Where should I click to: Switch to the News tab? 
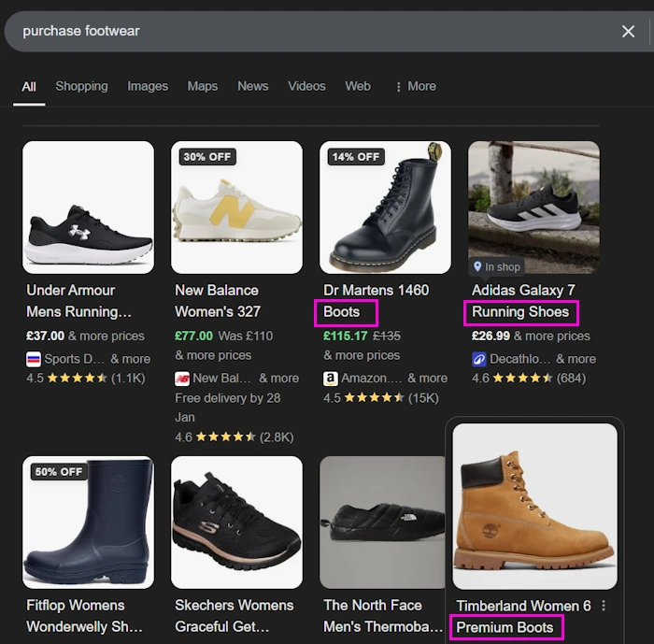[x=253, y=86]
